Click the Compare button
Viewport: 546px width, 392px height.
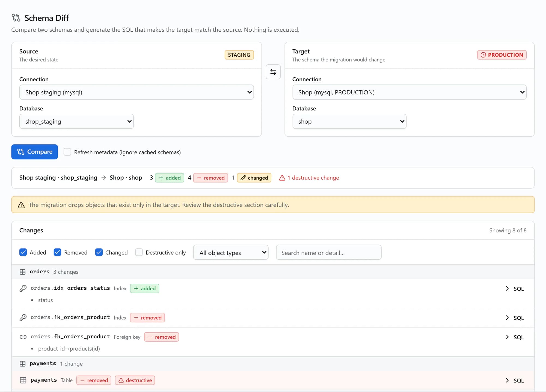point(35,152)
